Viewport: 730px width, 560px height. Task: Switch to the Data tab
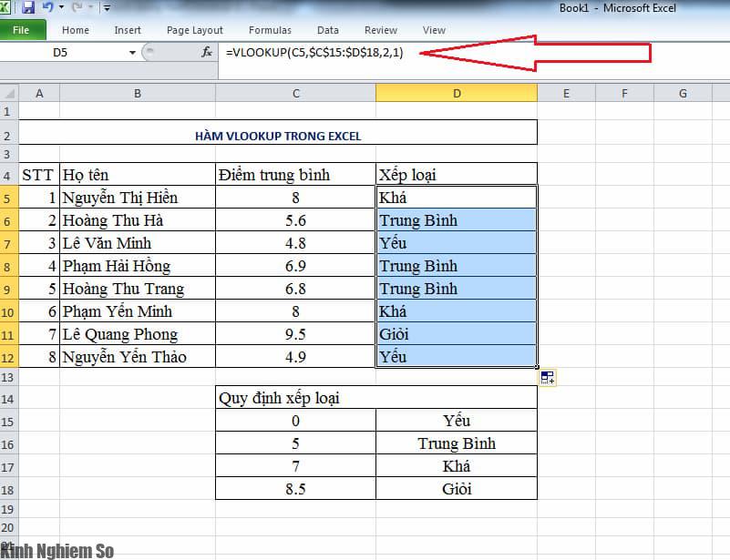[328, 30]
